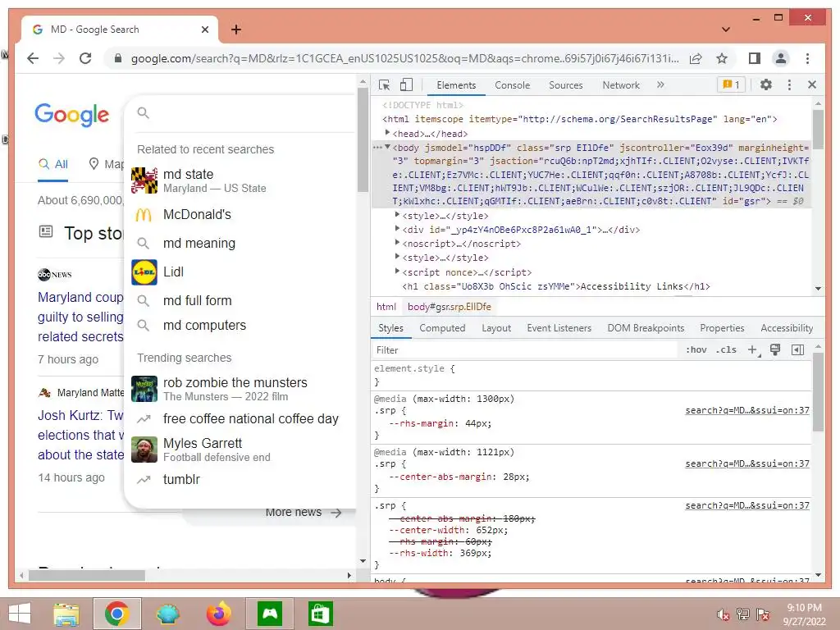Open DevTools settings gear

point(766,84)
